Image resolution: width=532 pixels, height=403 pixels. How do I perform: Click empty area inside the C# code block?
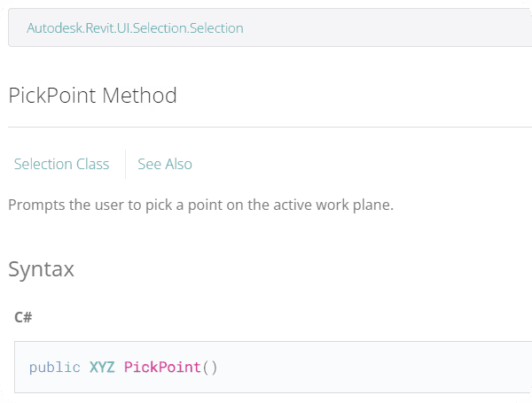tap(373, 368)
